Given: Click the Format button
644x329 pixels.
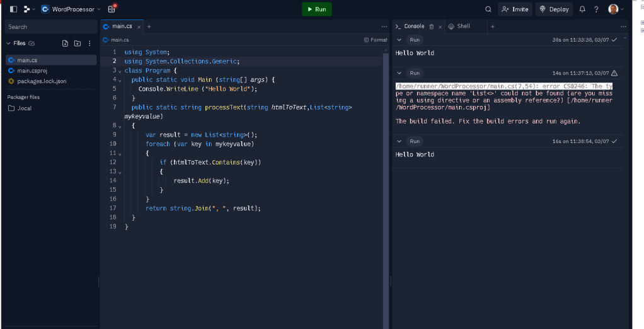Looking at the screenshot, I should [x=376, y=40].
